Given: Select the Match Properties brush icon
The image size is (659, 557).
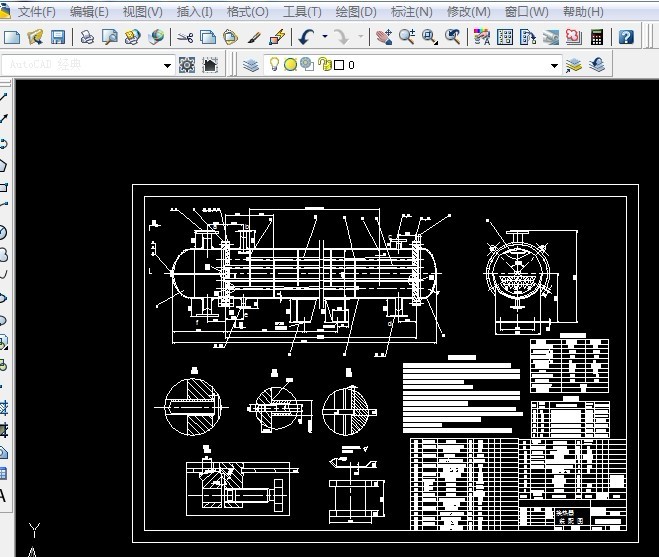Looking at the screenshot, I should coord(254,37).
